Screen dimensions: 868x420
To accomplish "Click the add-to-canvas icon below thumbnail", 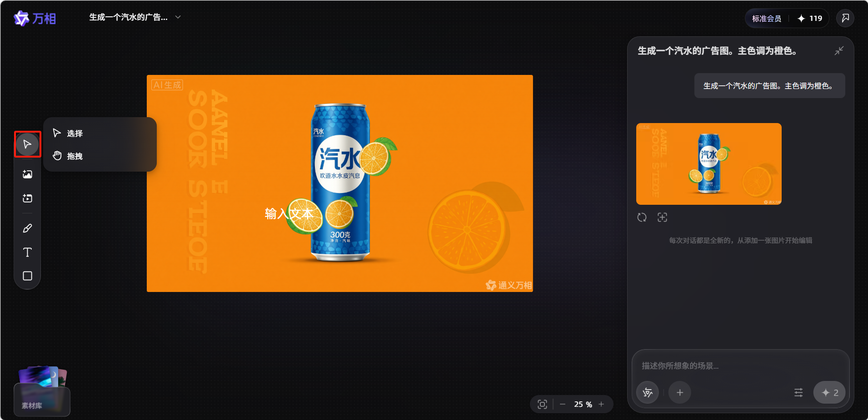I will (x=662, y=217).
